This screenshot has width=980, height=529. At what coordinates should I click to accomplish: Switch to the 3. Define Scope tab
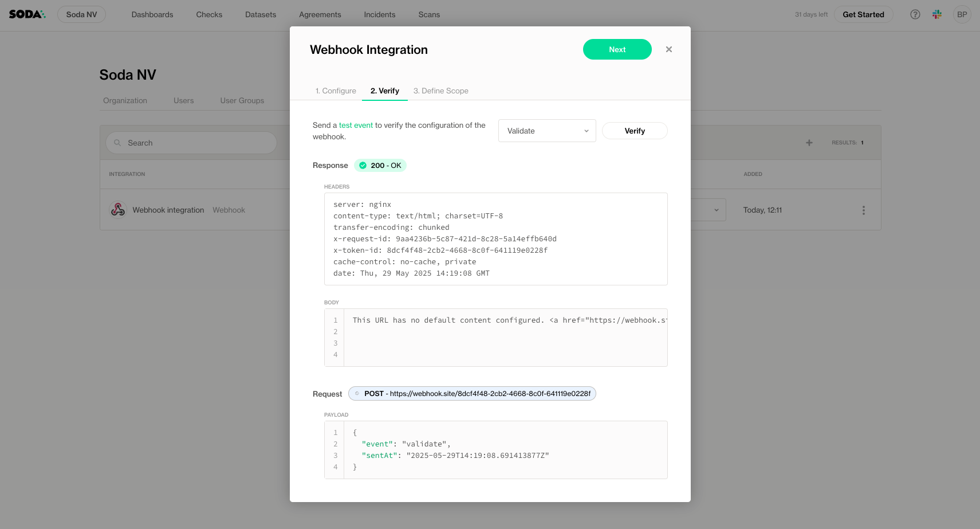440,91
